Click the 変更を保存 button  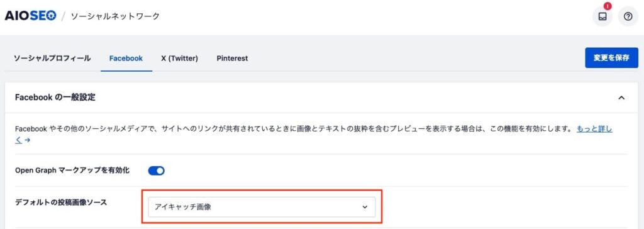coord(611,58)
